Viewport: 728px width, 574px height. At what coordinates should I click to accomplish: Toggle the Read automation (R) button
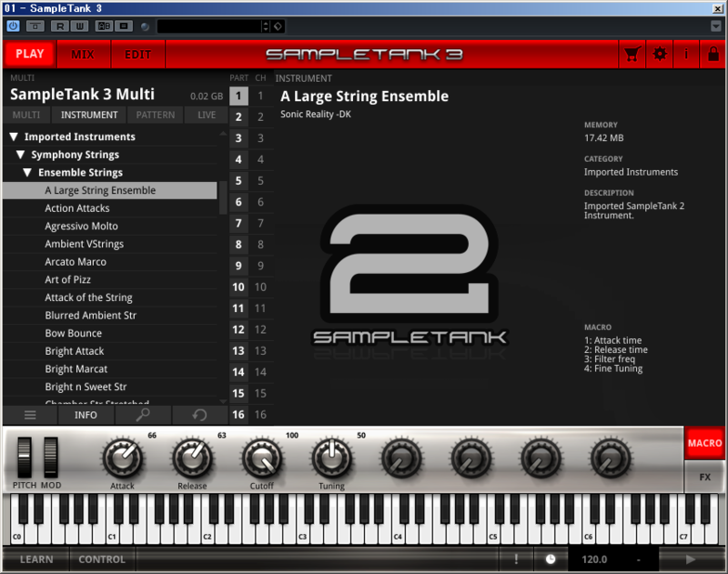60,26
